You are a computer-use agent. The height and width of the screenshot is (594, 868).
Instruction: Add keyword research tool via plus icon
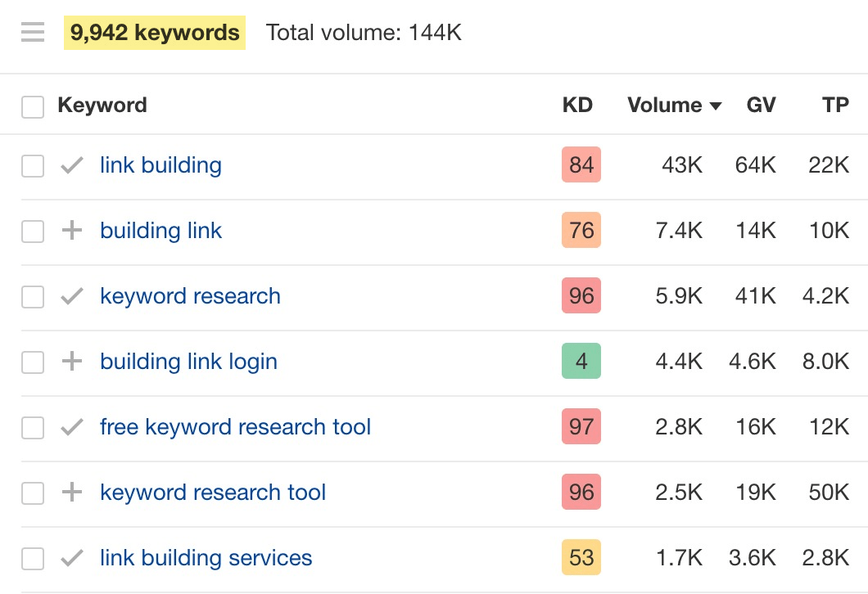pyautogui.click(x=72, y=493)
